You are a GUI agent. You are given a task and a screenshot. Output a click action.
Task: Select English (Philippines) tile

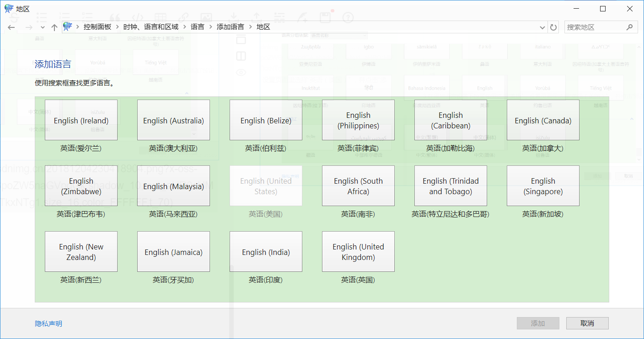tap(358, 120)
